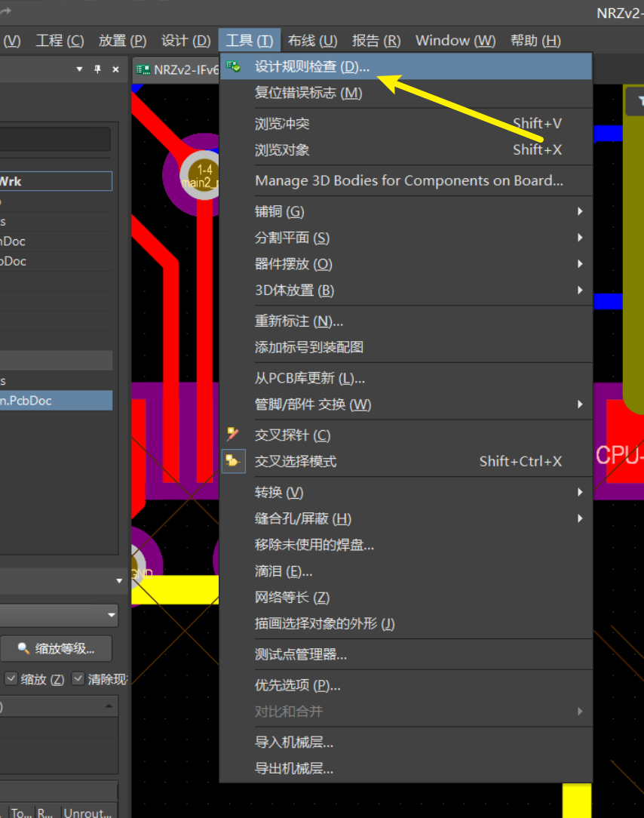Image resolution: width=644 pixels, height=818 pixels.
Task: Open the left panel header dropdown triangle
Action: coord(79,69)
